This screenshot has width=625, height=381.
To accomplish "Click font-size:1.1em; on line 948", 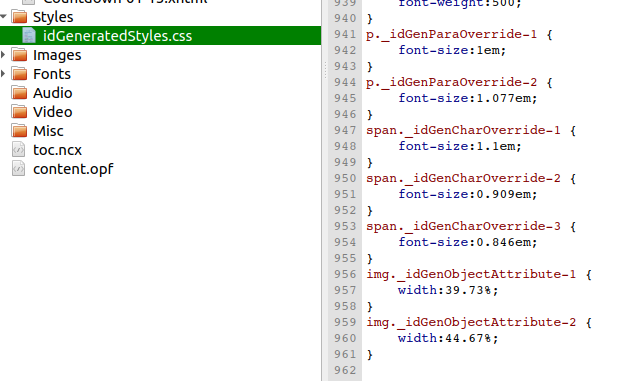I will [x=460, y=146].
